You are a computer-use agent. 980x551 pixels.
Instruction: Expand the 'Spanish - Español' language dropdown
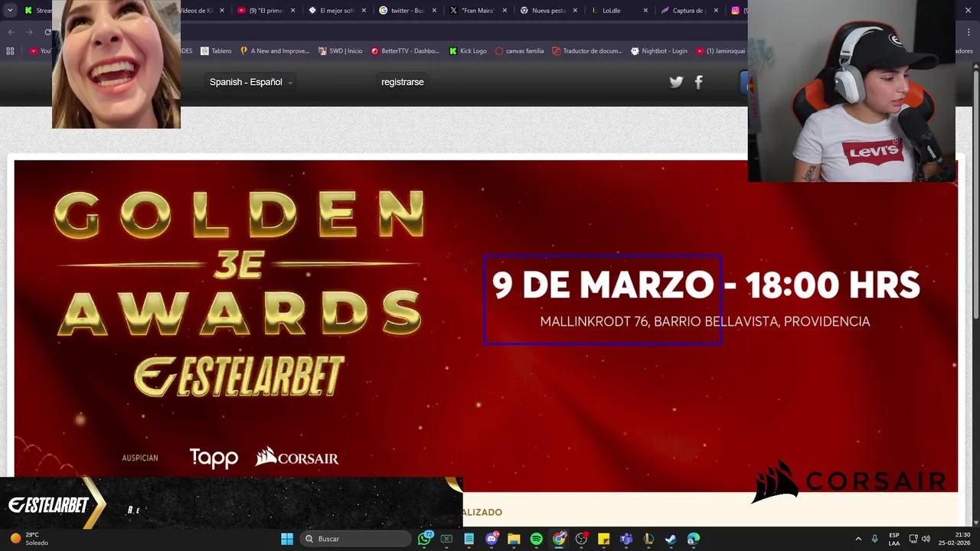[x=251, y=82]
